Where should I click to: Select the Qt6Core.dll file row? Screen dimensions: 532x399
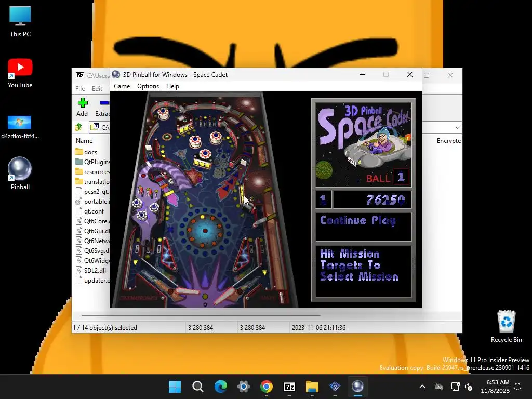pyautogui.click(x=91, y=221)
